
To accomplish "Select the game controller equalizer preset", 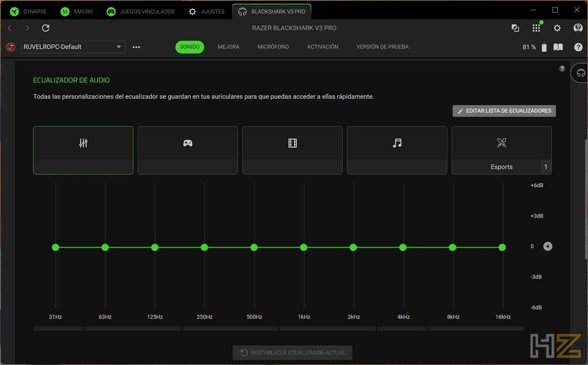I will (188, 150).
